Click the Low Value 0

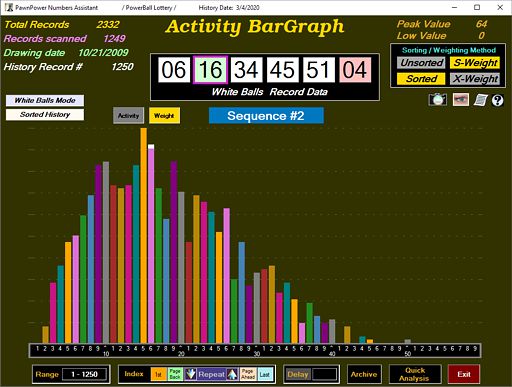[x=481, y=35]
